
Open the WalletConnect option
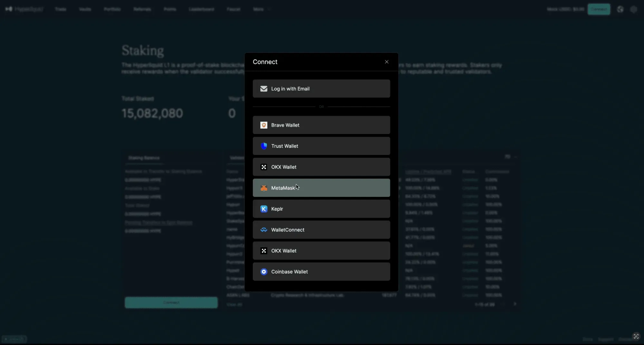[x=321, y=230]
